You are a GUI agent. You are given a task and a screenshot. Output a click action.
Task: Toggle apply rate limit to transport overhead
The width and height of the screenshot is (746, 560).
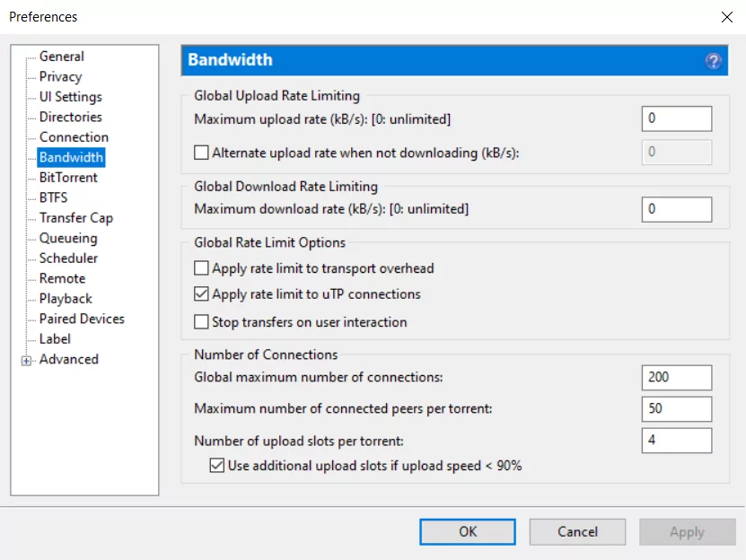pos(201,268)
